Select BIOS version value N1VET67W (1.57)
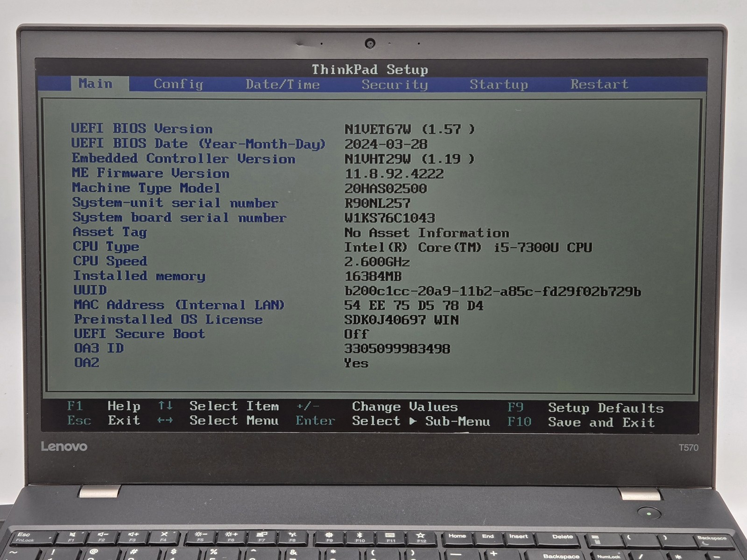Viewport: 747px width, 560px height. [x=409, y=129]
